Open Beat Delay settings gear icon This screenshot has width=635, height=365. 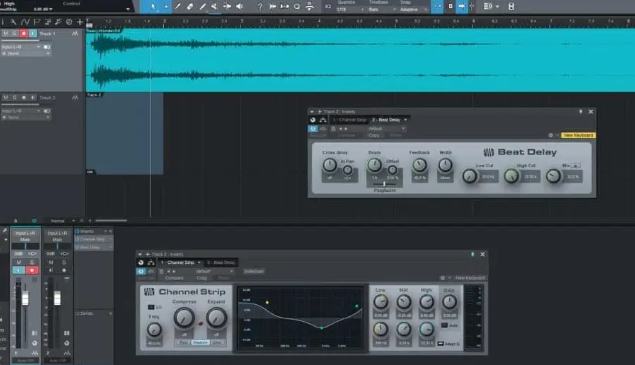(550, 135)
